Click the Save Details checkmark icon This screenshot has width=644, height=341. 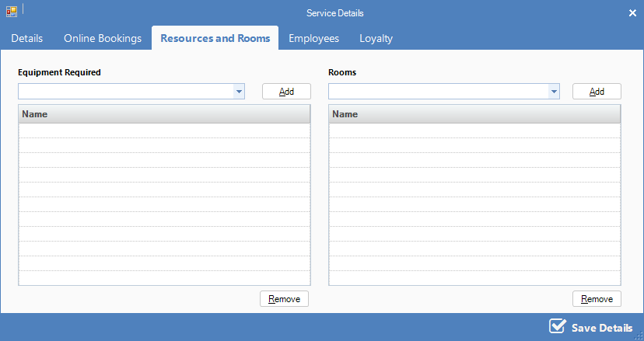click(557, 326)
